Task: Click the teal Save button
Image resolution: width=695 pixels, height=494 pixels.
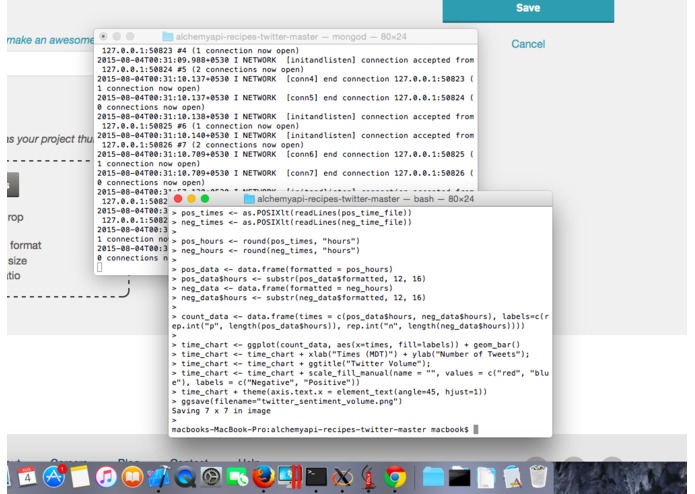Action: pyautogui.click(x=528, y=9)
